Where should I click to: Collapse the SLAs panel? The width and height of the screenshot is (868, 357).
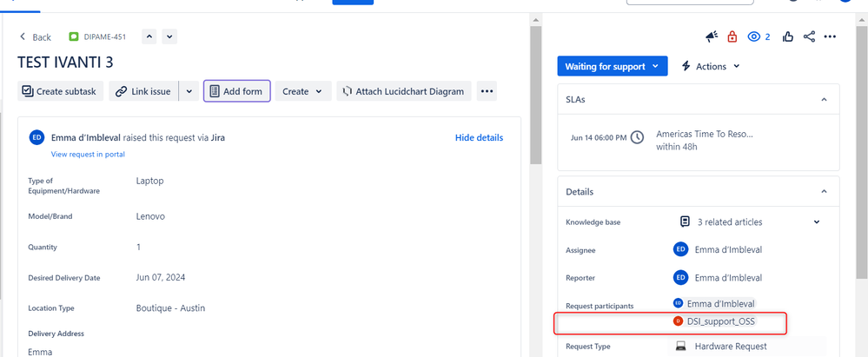pyautogui.click(x=824, y=100)
